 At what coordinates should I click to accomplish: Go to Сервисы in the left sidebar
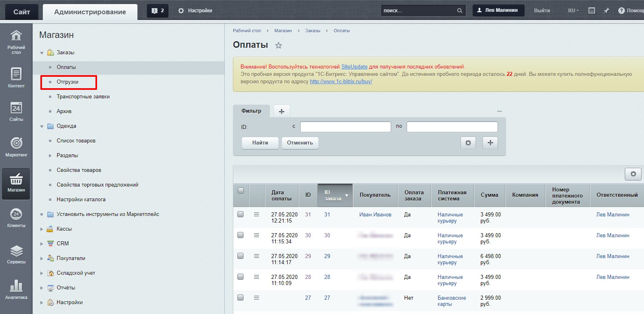click(x=16, y=254)
